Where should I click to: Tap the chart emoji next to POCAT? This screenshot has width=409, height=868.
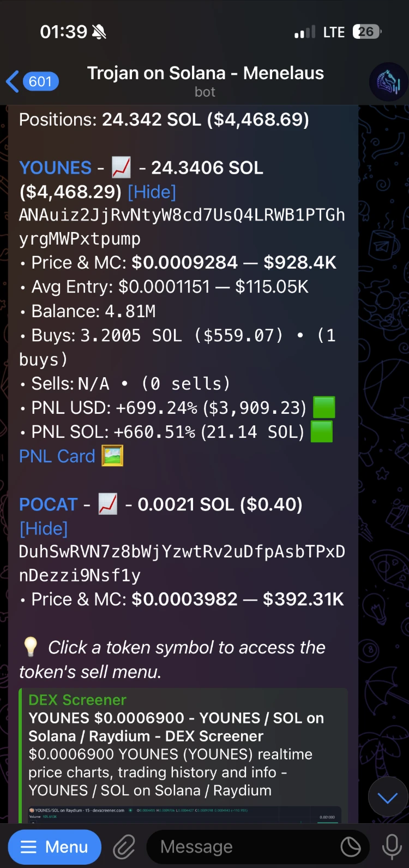(x=107, y=504)
